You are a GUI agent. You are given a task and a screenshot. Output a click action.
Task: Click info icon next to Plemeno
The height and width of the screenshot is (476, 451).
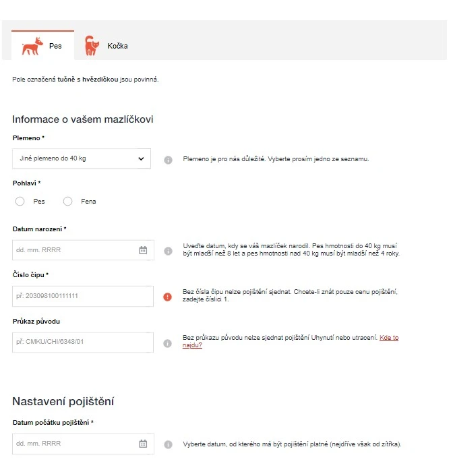pos(168,160)
